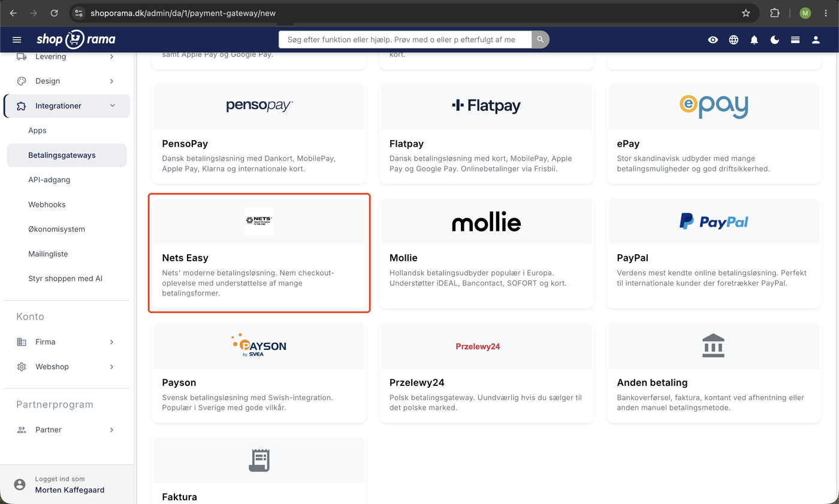
Task: Click the Levering truck icon
Action: pyautogui.click(x=22, y=56)
